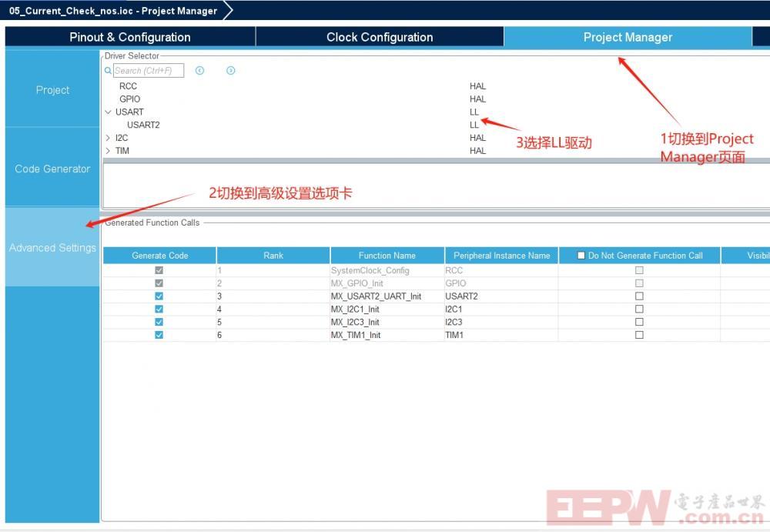The width and height of the screenshot is (770, 532).
Task: Select Advanced Settings in sidebar
Action: click(52, 248)
